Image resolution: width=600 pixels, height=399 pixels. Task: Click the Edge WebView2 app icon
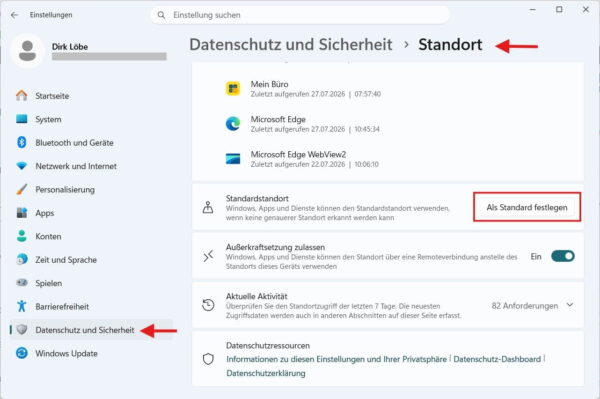[233, 159]
